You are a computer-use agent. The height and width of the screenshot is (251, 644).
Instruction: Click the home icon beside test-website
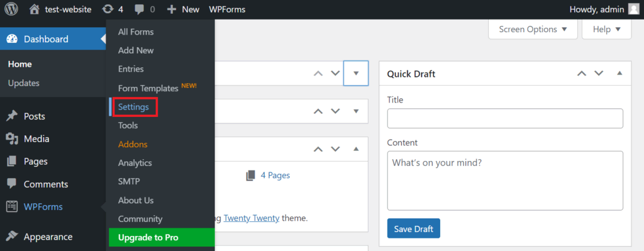[x=35, y=9]
